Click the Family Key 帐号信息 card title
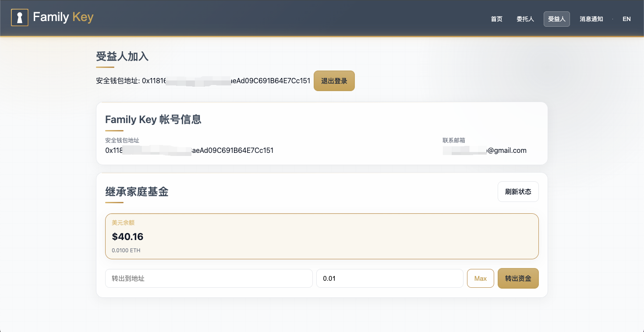 click(153, 119)
